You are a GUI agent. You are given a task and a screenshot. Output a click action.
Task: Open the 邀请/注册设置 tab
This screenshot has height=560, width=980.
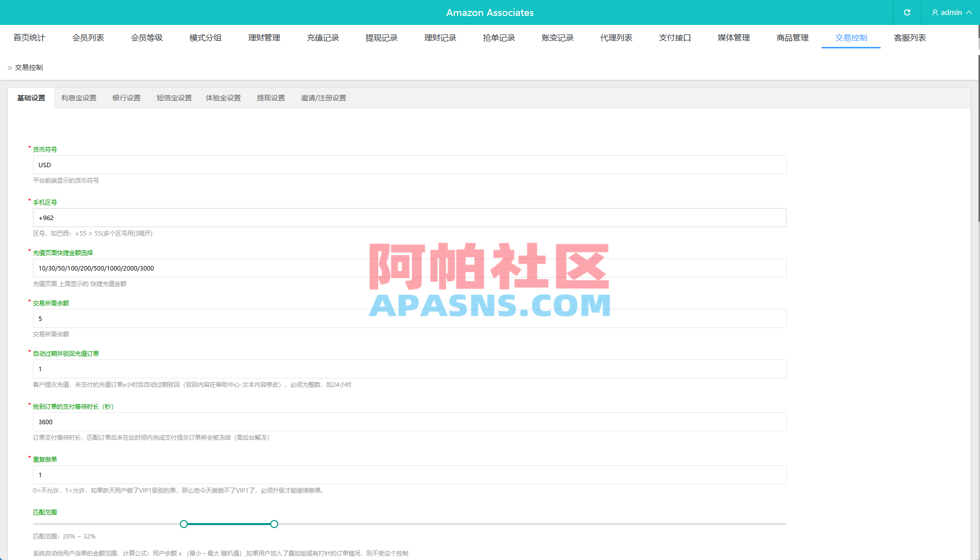tap(324, 98)
